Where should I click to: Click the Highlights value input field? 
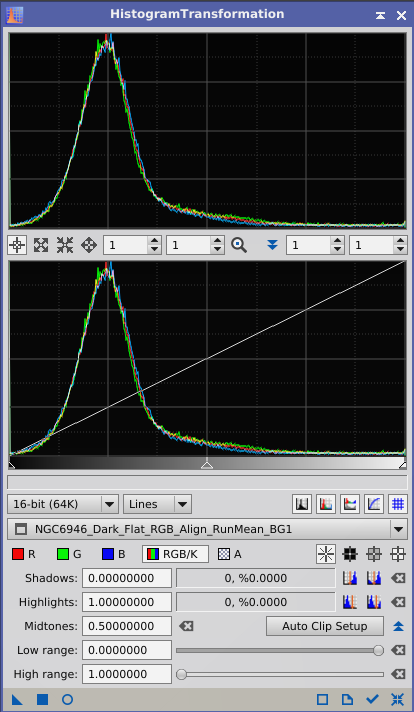click(x=127, y=602)
